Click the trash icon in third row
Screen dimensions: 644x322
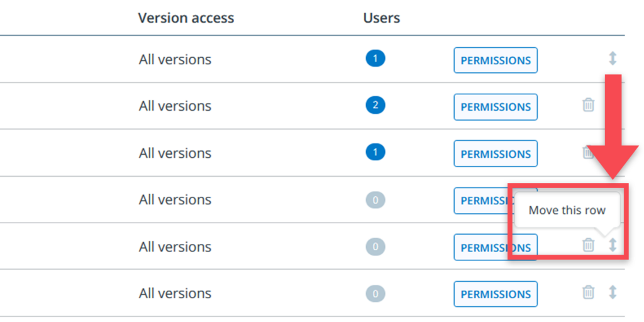(x=587, y=152)
